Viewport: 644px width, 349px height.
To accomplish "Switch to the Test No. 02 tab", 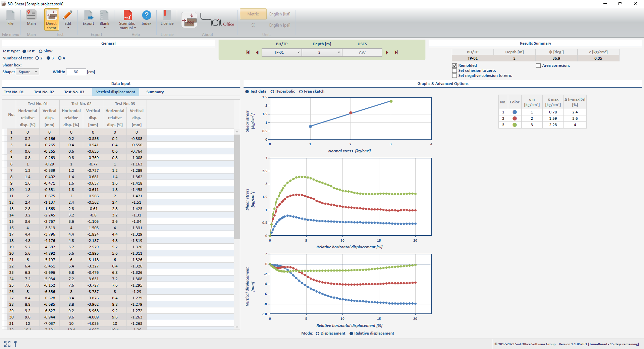I will pyautogui.click(x=44, y=92).
